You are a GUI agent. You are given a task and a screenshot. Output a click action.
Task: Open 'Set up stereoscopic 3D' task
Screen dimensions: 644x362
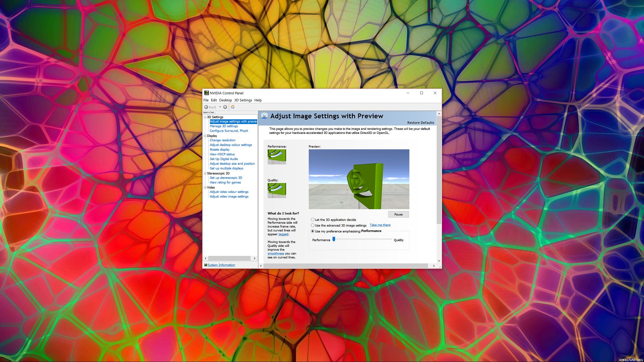point(226,178)
